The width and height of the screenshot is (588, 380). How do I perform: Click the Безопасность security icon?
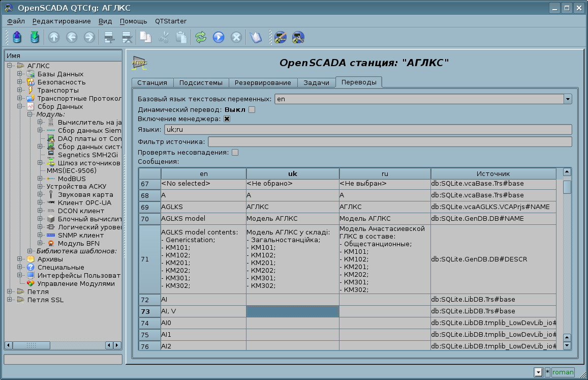pyautogui.click(x=31, y=82)
